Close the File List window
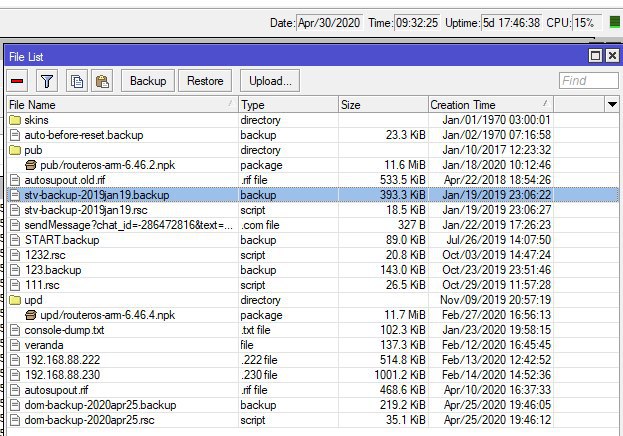This screenshot has height=436, width=623. click(612, 56)
